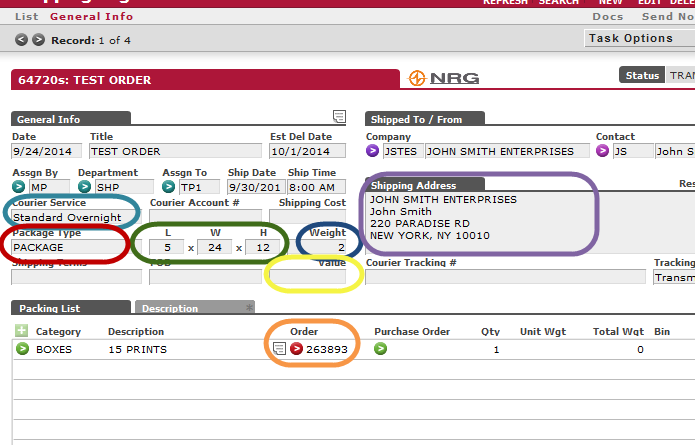Open order 263893 note icon
695x445 pixels.
(x=279, y=349)
